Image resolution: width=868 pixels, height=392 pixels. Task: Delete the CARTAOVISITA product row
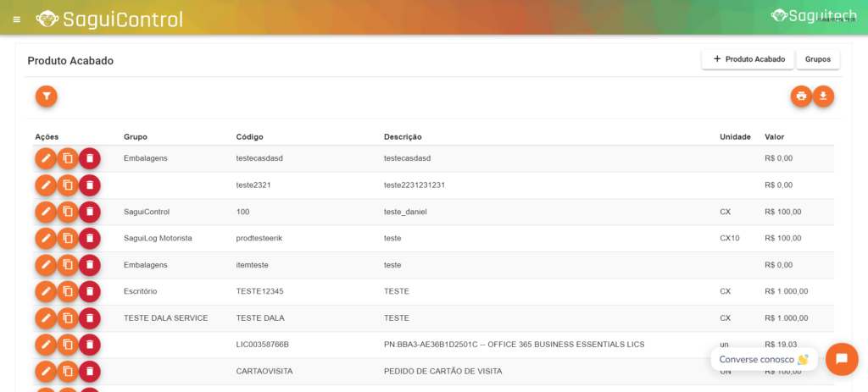pyautogui.click(x=90, y=372)
